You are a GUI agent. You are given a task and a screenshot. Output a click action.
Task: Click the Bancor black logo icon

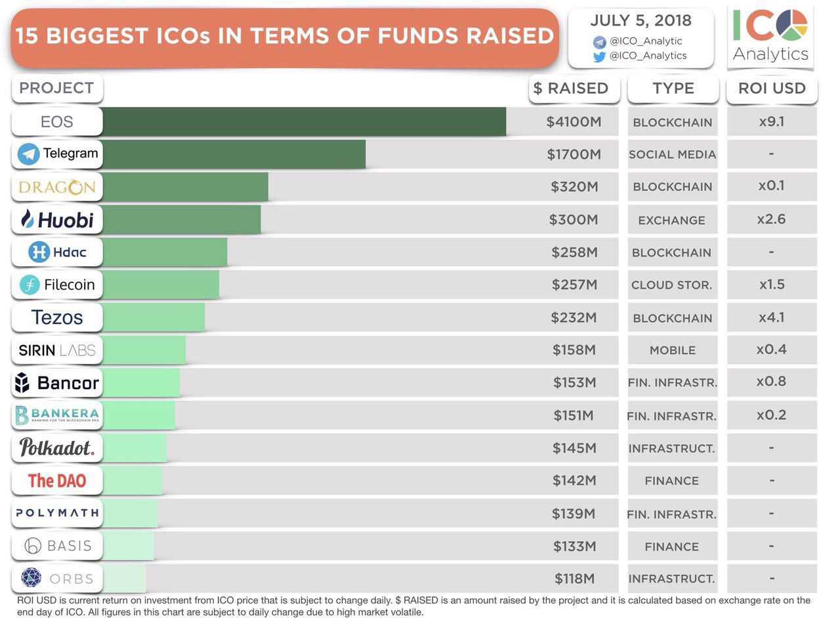(x=23, y=383)
